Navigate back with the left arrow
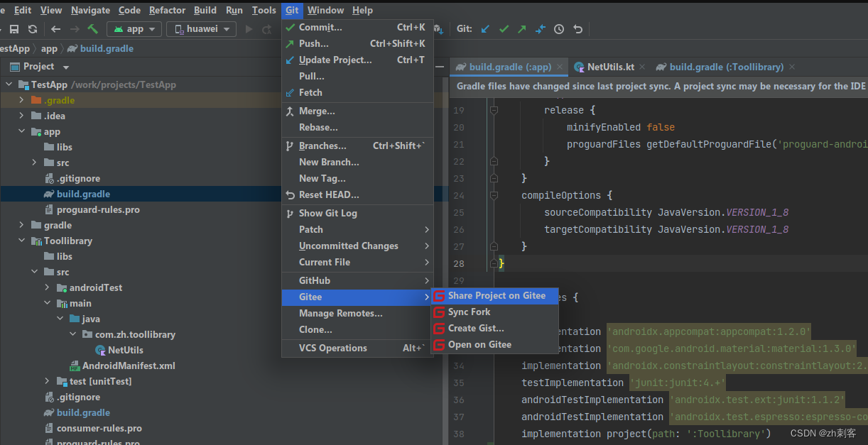 point(56,29)
